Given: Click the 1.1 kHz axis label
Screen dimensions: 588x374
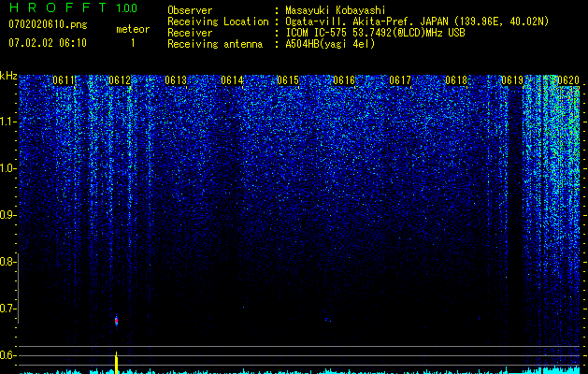Looking at the screenshot, I should [8, 122].
